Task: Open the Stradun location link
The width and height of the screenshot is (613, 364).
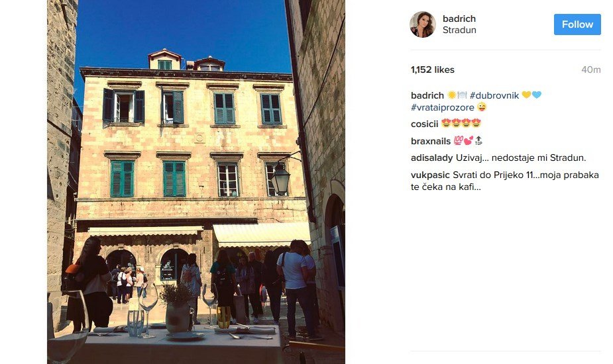Action: [459, 30]
